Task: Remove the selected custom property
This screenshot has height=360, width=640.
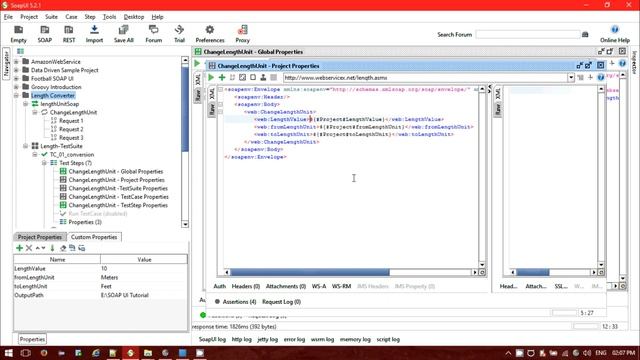Action: coord(29,248)
